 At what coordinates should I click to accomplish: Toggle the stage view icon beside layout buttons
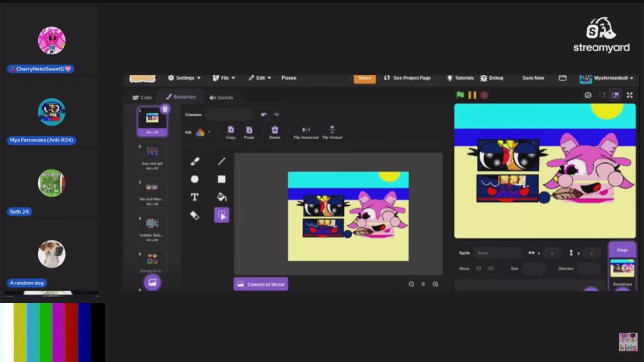588,95
